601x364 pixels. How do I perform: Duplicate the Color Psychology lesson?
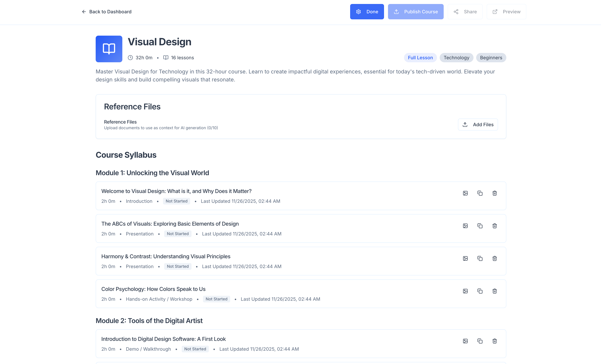click(x=480, y=291)
